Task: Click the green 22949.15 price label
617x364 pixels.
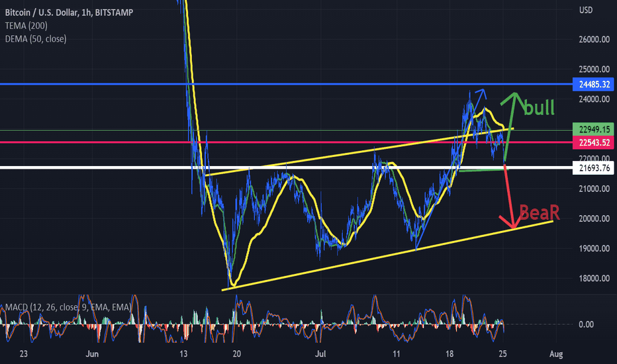Action: 594,130
